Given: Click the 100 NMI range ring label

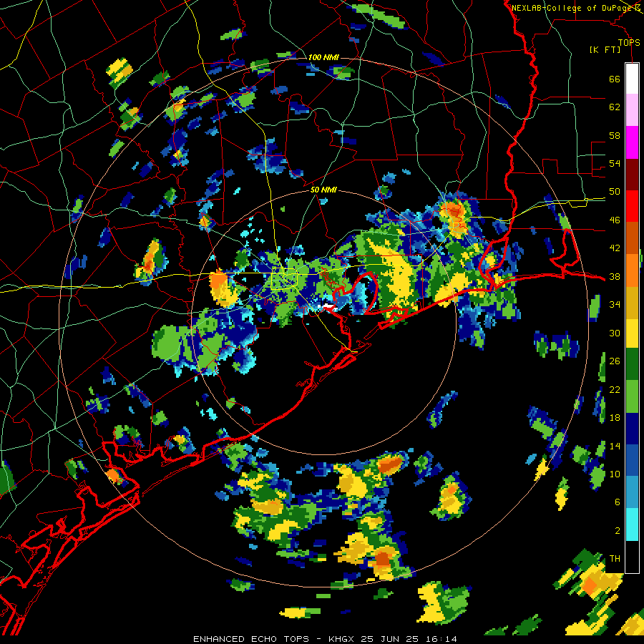Looking at the screenshot, I should pyautogui.click(x=323, y=57).
